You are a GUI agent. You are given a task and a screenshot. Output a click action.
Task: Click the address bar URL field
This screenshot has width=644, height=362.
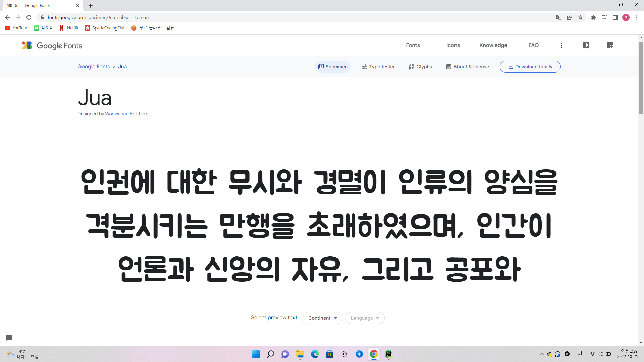(x=295, y=17)
